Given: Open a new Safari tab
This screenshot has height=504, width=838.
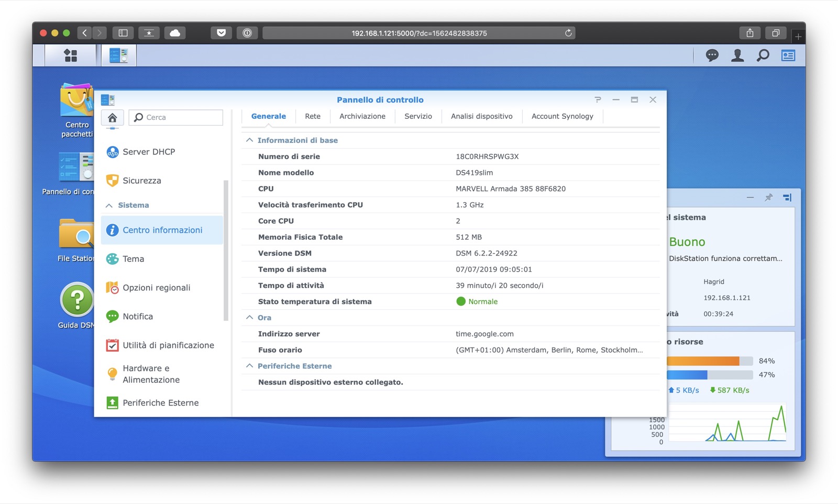Looking at the screenshot, I should 798,37.
